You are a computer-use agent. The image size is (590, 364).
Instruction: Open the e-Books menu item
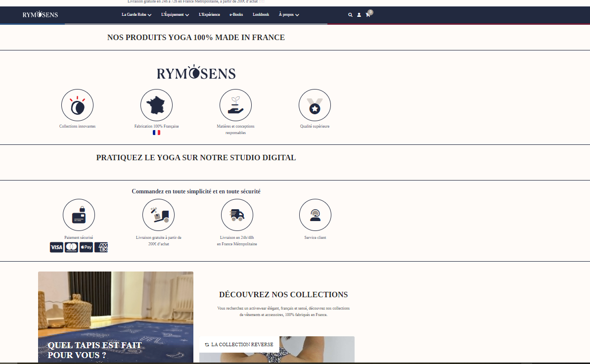[x=236, y=15]
